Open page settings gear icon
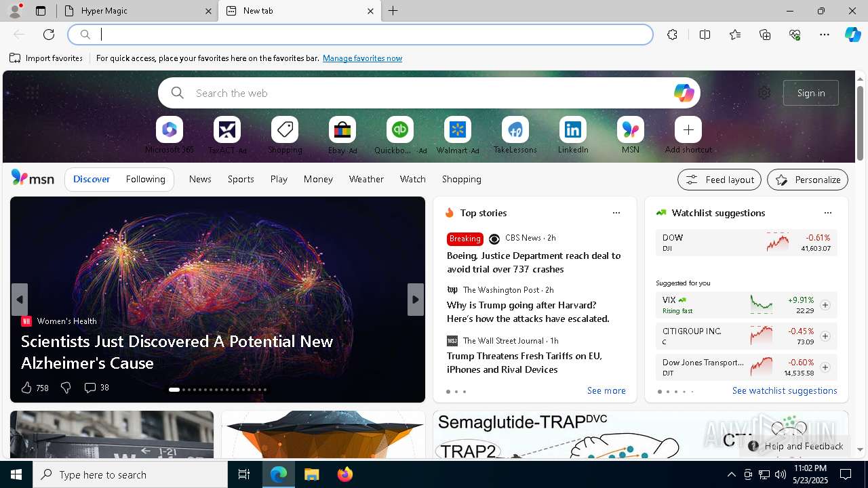Screen dimensions: 868x488 point(764,93)
